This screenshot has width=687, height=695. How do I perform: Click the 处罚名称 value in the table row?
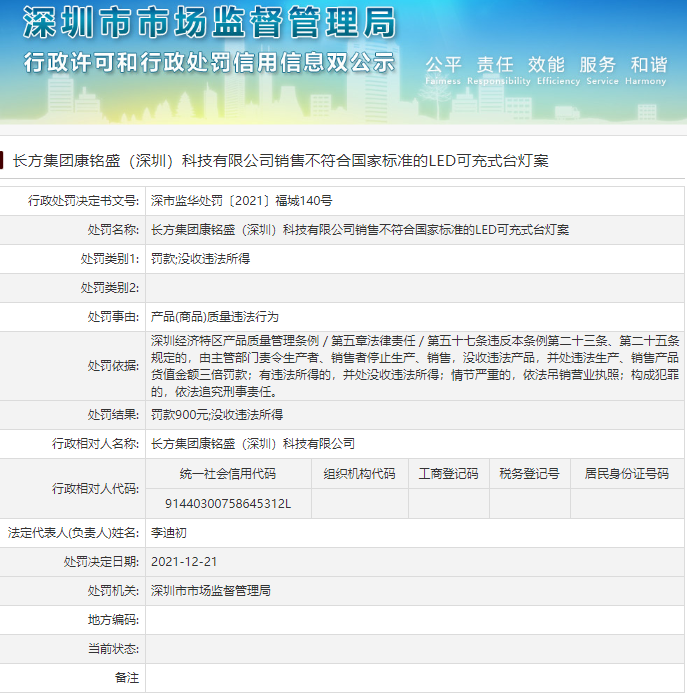(x=360, y=230)
